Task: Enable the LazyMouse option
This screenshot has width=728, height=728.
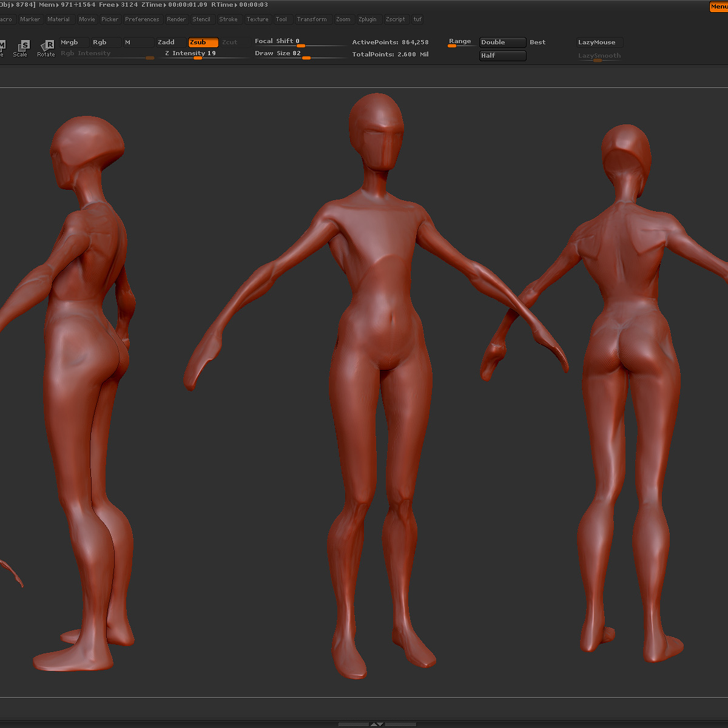Action: 598,42
